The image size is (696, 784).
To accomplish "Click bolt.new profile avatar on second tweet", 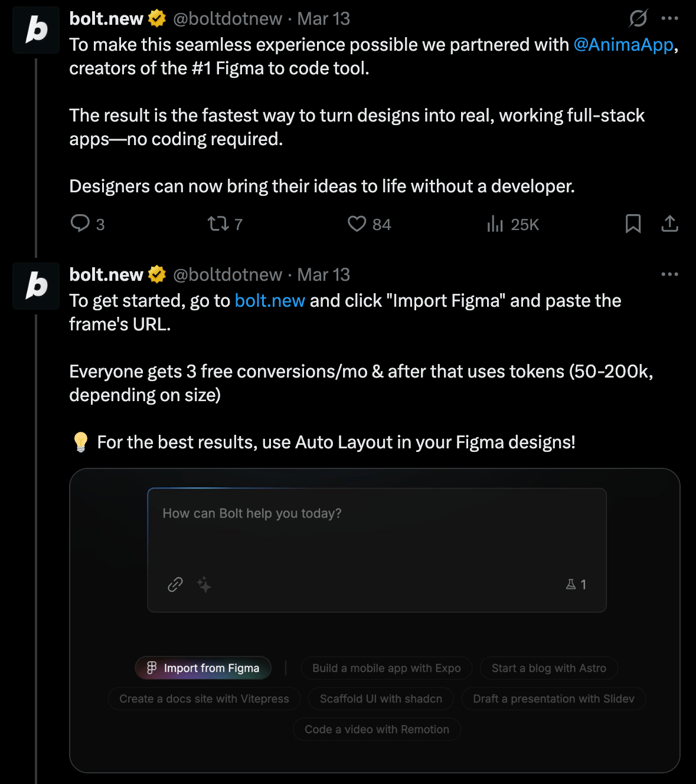I will point(37,286).
